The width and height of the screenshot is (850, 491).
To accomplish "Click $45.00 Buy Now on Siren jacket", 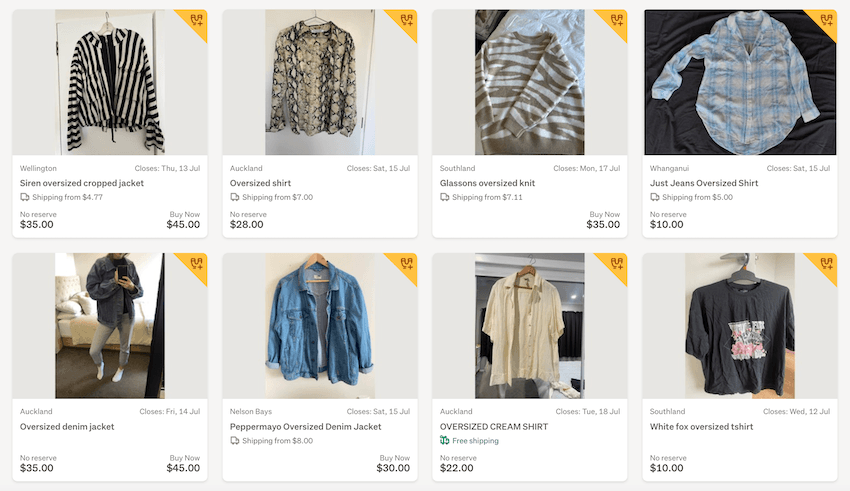I will pos(183,225).
